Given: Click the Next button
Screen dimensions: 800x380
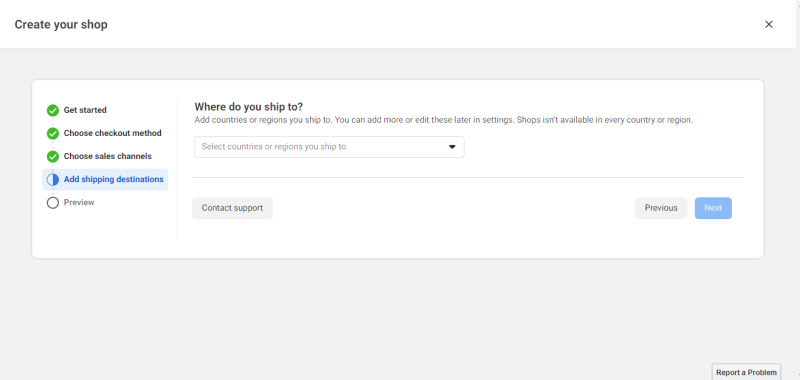Looking at the screenshot, I should coord(713,208).
